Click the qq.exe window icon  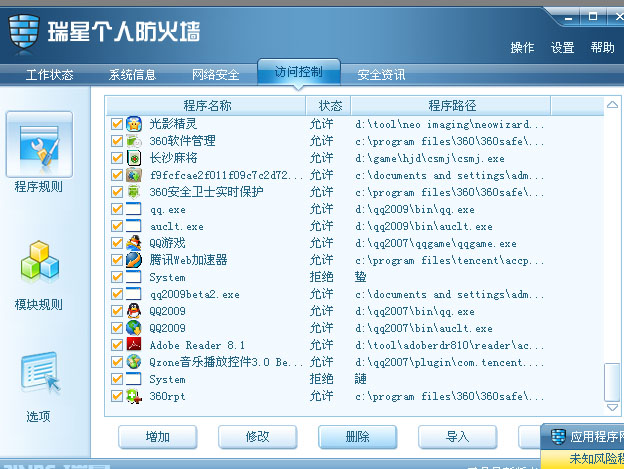tap(134, 209)
